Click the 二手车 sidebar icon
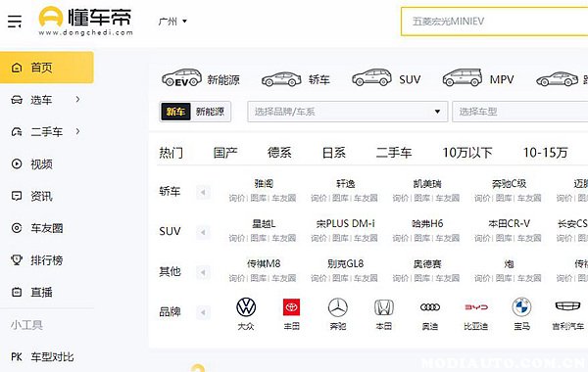The width and height of the screenshot is (588, 372). pyautogui.click(x=17, y=131)
